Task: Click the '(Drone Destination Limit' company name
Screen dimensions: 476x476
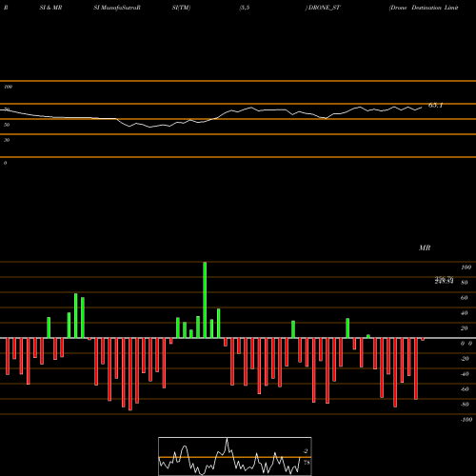Action: pos(424,8)
